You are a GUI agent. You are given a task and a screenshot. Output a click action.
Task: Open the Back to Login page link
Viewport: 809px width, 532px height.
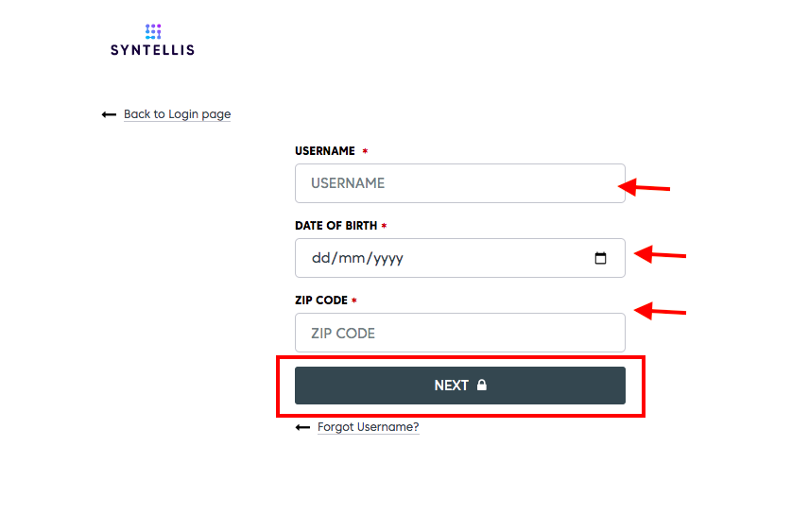(177, 114)
